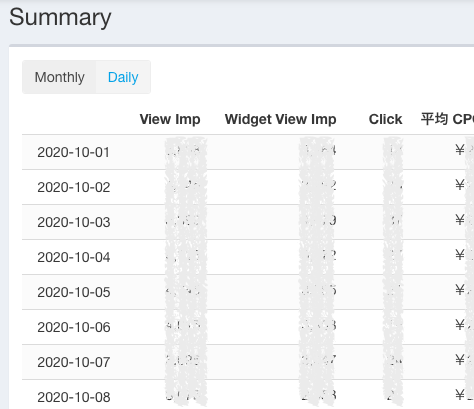Select the 2020-10-07 row date
474x409 pixels.
[x=73, y=362]
